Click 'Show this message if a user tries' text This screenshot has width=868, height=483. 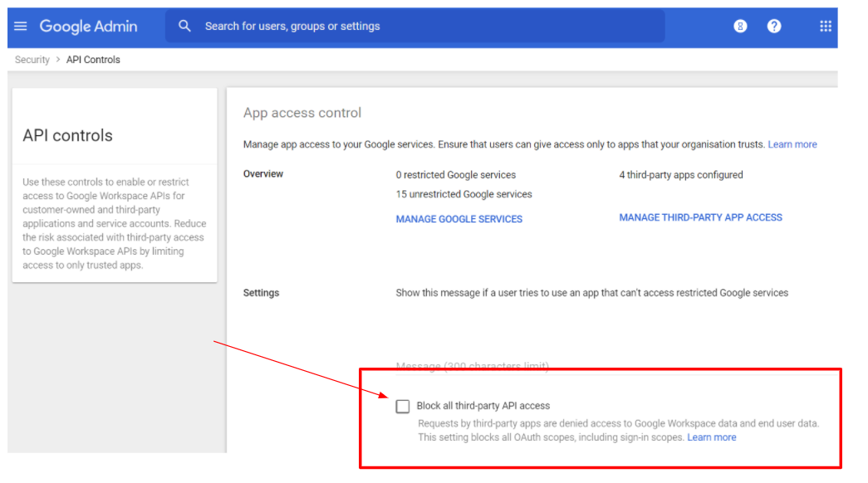tap(591, 293)
